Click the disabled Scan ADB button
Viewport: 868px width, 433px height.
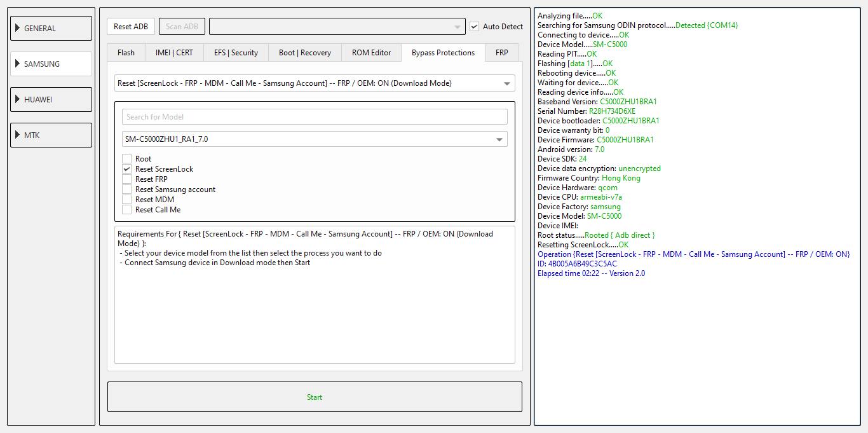point(182,27)
